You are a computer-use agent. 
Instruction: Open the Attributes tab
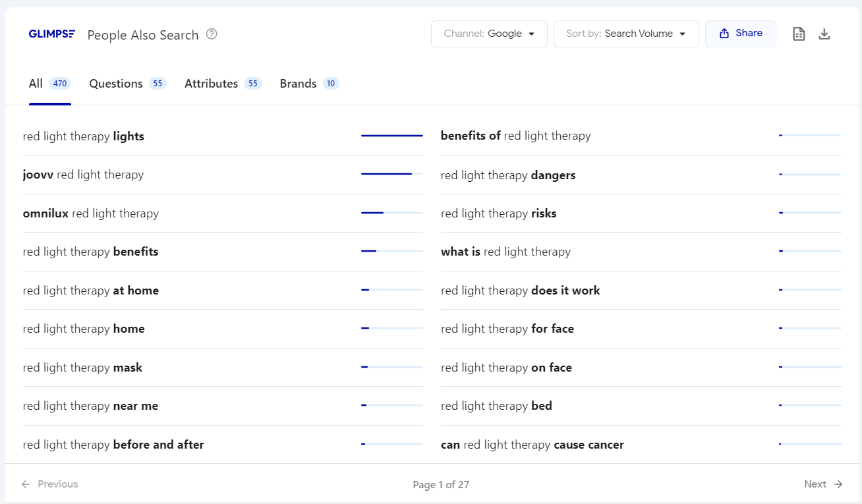pyautogui.click(x=223, y=84)
